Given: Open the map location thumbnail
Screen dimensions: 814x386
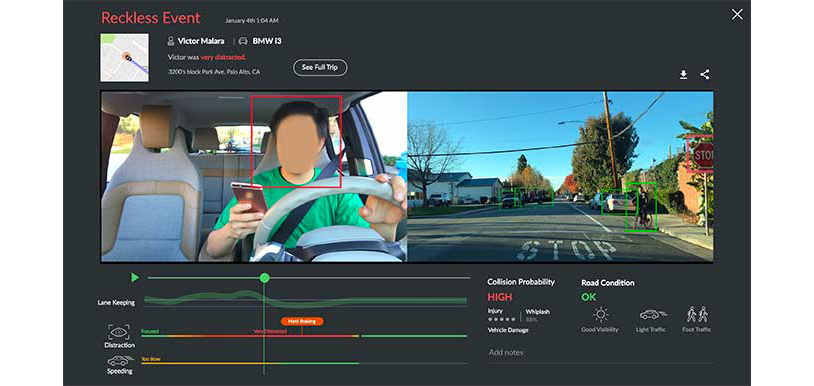Looking at the screenshot, I should 124,58.
